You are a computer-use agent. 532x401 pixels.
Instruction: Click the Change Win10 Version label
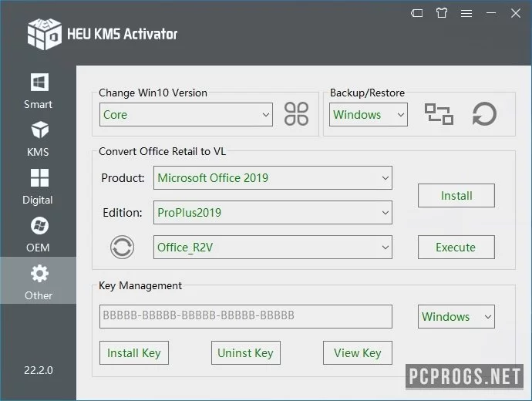(x=153, y=93)
